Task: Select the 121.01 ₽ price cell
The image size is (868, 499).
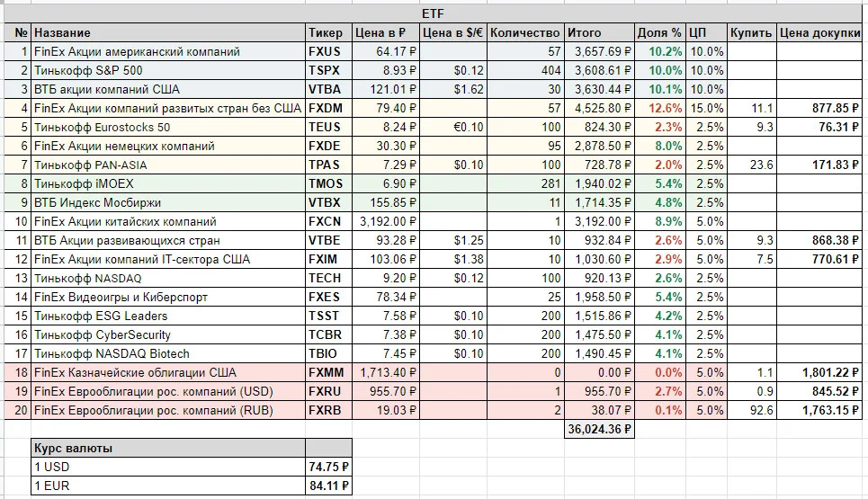Action: [386, 89]
